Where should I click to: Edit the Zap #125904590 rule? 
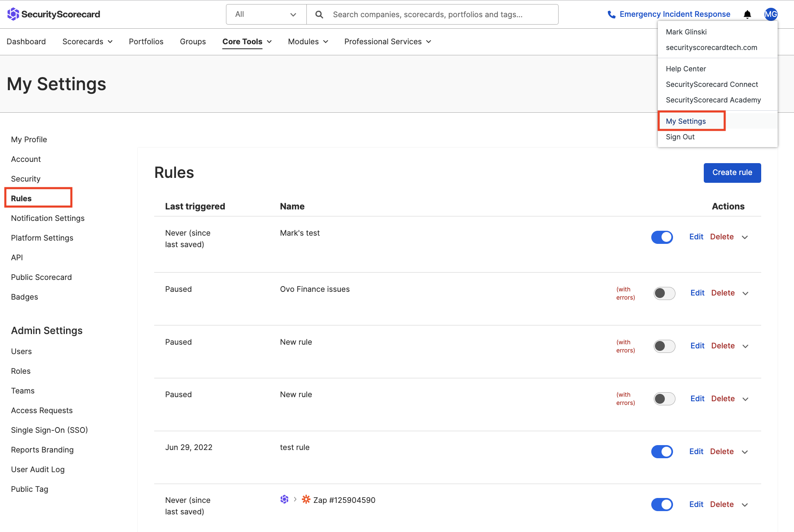pos(696,505)
